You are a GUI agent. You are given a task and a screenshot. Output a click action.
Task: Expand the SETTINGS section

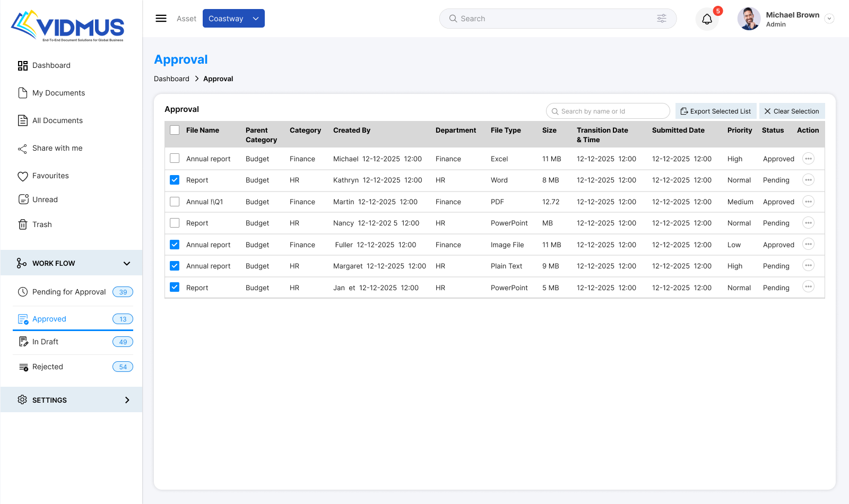click(127, 400)
